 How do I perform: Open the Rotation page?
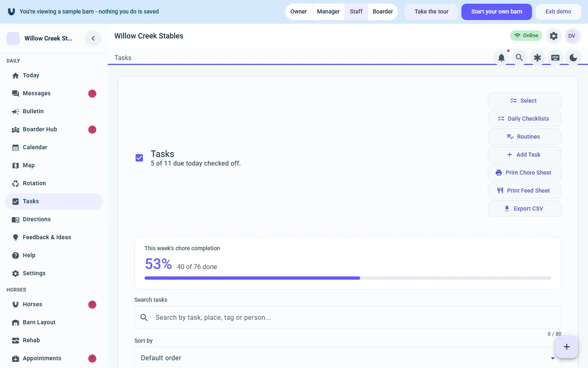coord(54,183)
